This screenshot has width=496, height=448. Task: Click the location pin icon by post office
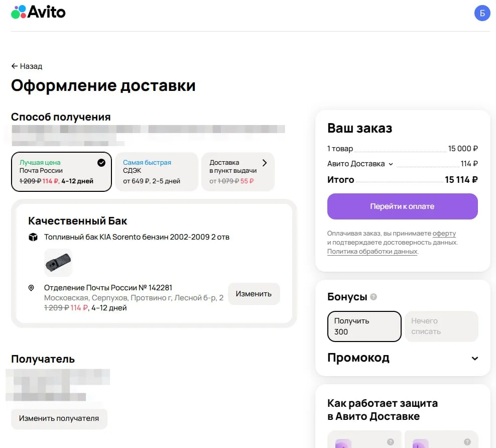click(31, 288)
